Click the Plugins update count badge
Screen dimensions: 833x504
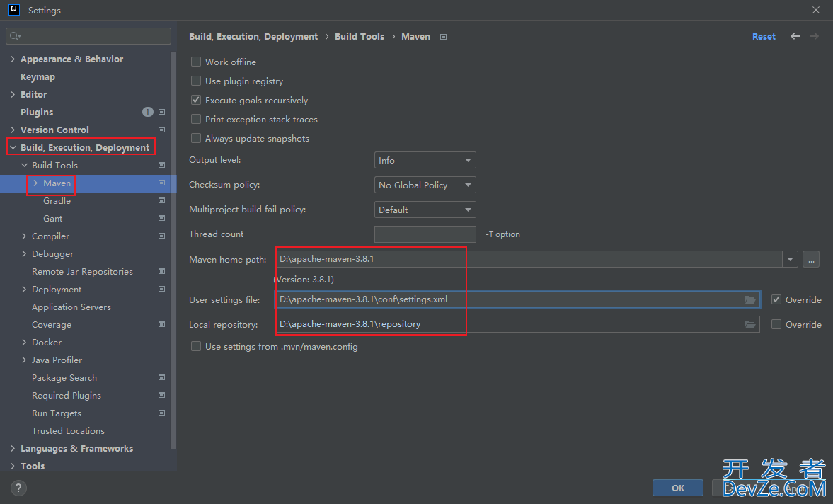[148, 112]
